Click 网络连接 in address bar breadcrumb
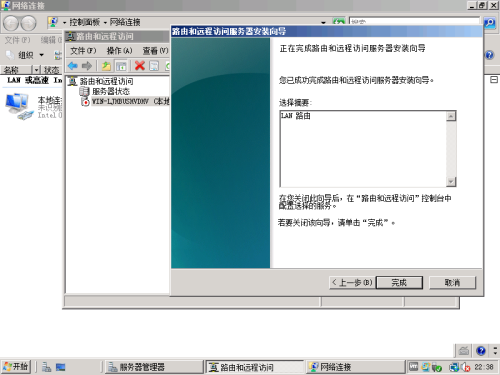 point(125,22)
